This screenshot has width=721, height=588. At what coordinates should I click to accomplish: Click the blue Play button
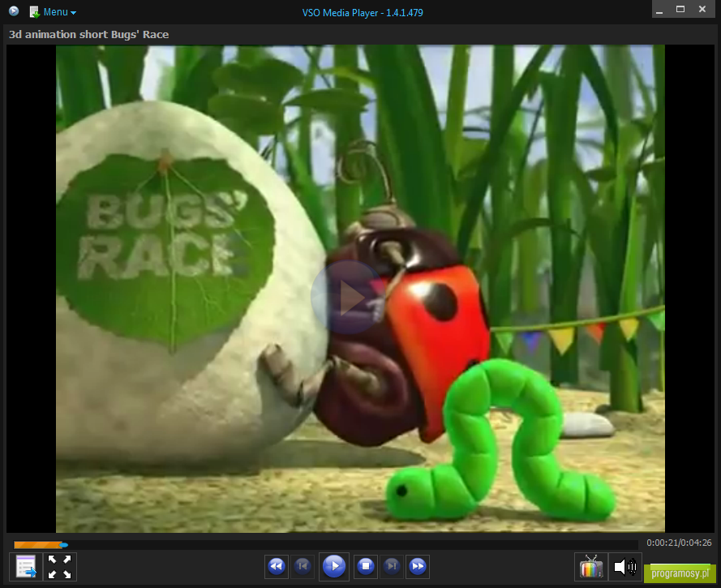pos(334,566)
